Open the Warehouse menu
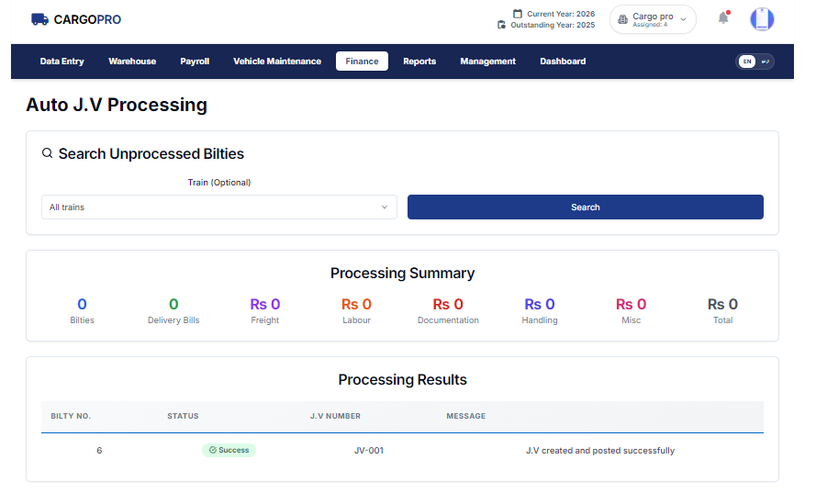The width and height of the screenshot is (827, 504). click(x=132, y=62)
